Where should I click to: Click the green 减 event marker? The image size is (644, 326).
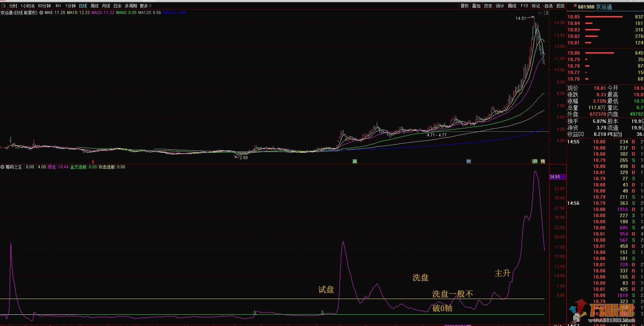(355, 161)
